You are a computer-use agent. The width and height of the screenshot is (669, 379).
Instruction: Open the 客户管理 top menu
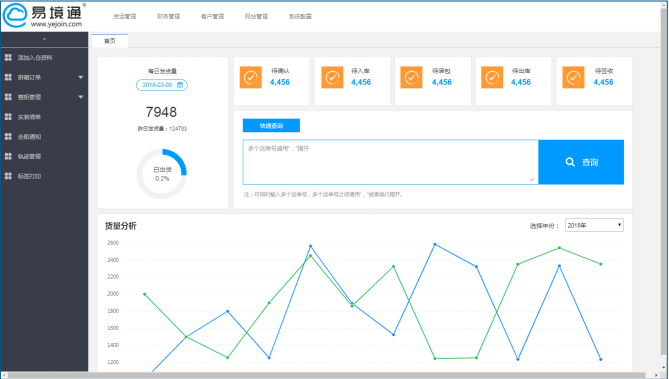tap(212, 16)
